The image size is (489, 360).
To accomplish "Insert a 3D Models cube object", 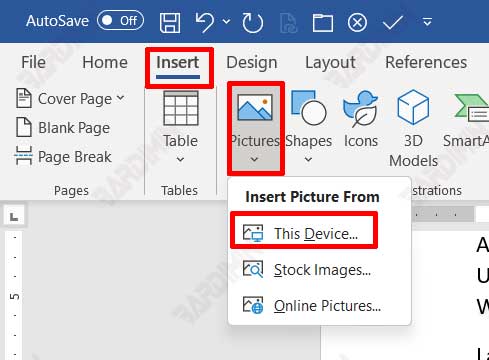I will pyautogui.click(x=413, y=128).
